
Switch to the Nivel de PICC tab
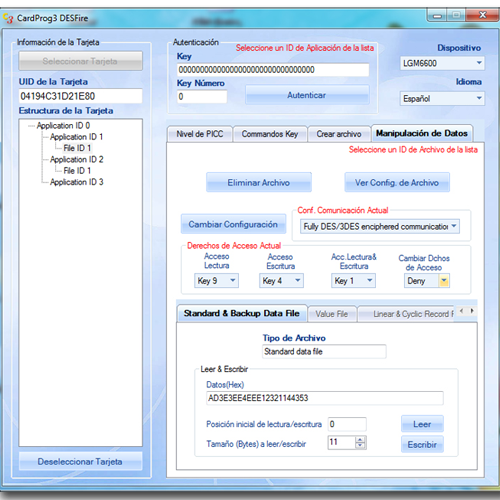[x=200, y=134]
